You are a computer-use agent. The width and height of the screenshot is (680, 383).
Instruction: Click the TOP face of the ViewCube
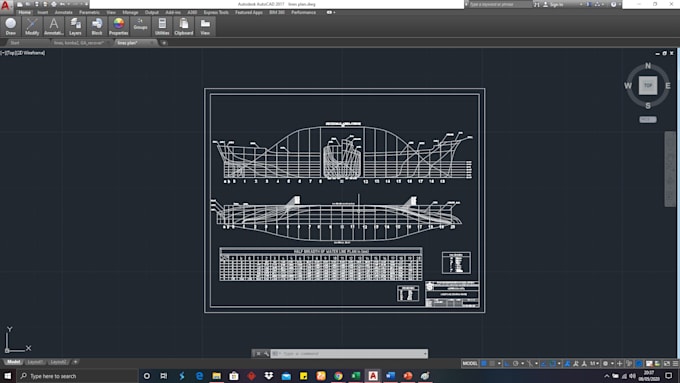click(x=648, y=85)
